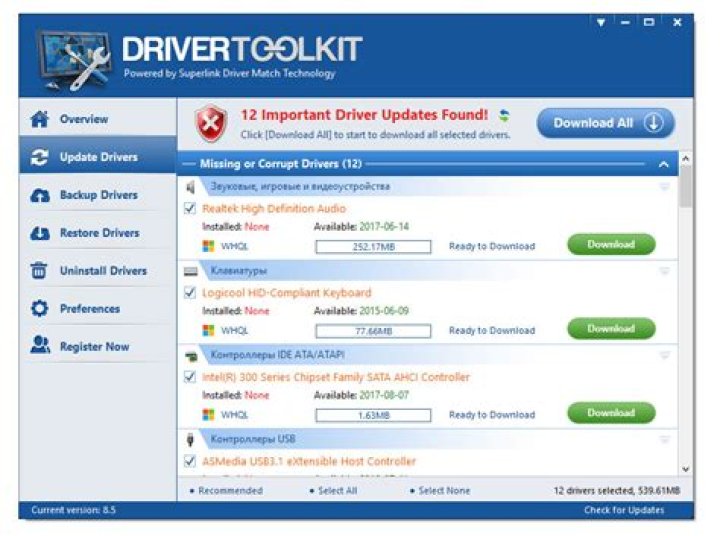The height and width of the screenshot is (536, 720).
Task: Click the Backup Drivers cloud icon
Action: tap(40, 195)
